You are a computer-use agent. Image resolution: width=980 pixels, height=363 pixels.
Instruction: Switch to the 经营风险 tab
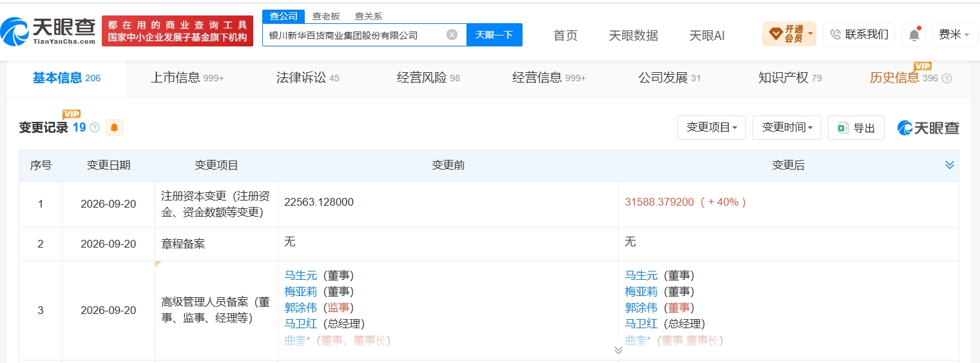click(428, 78)
